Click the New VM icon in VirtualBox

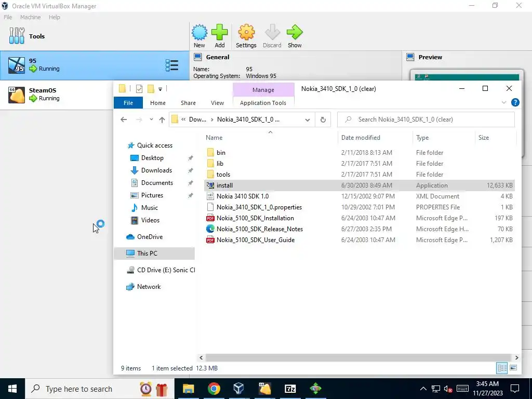(x=199, y=33)
